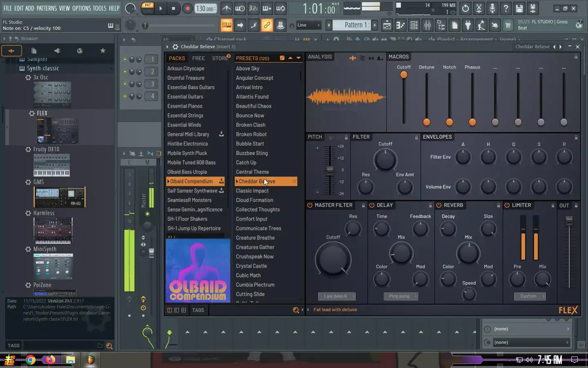Click the browser search magnifier icon
Screen dimensions: 588x368
click(x=109, y=346)
